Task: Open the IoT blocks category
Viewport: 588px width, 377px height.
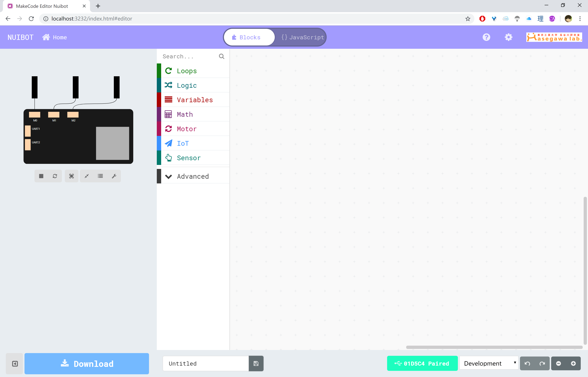Action: pos(183,143)
